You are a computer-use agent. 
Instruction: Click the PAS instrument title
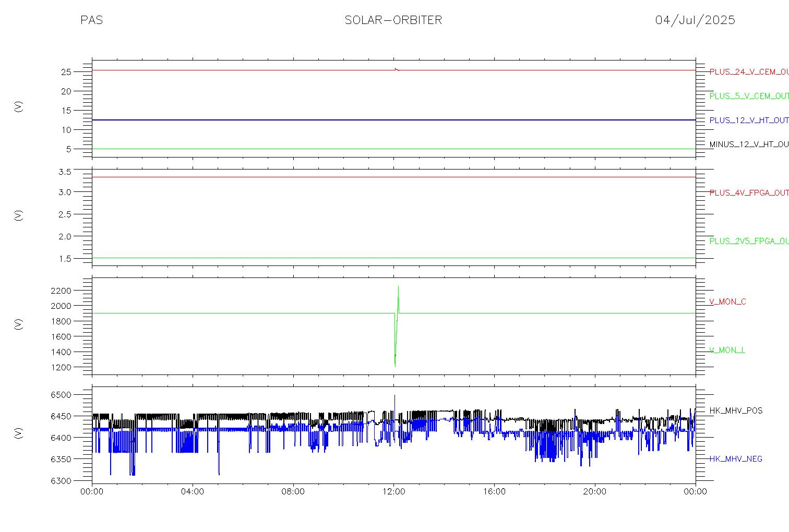coord(91,20)
